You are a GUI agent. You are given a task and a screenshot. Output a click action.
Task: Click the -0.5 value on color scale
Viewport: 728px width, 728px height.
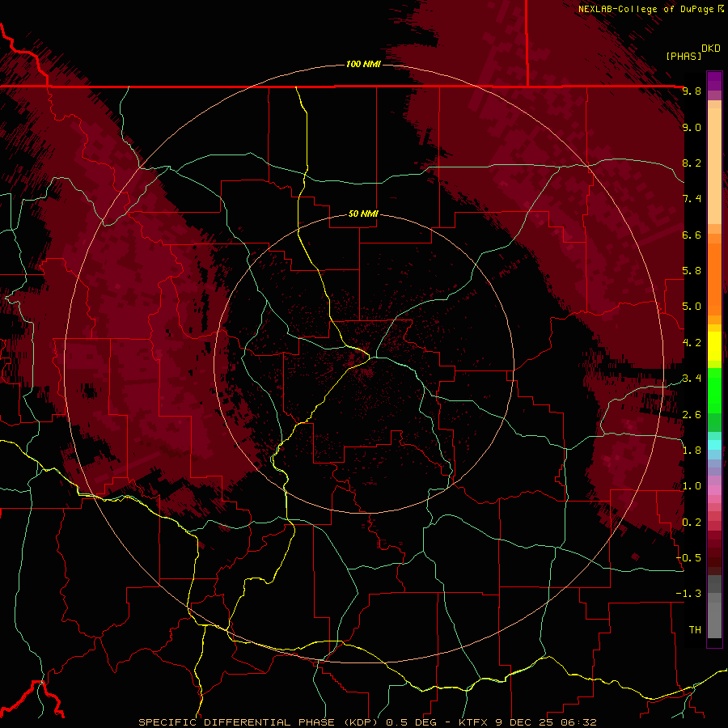tap(689, 558)
